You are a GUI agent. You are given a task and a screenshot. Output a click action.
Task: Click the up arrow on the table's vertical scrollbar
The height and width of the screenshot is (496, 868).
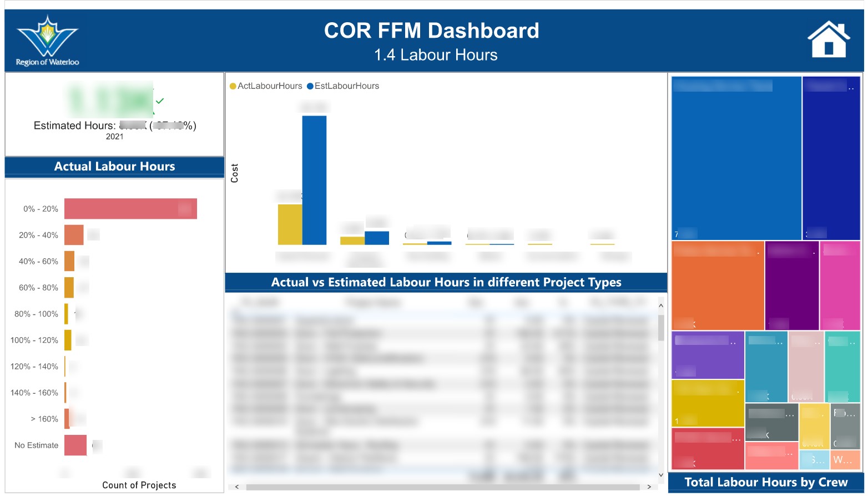pos(660,305)
